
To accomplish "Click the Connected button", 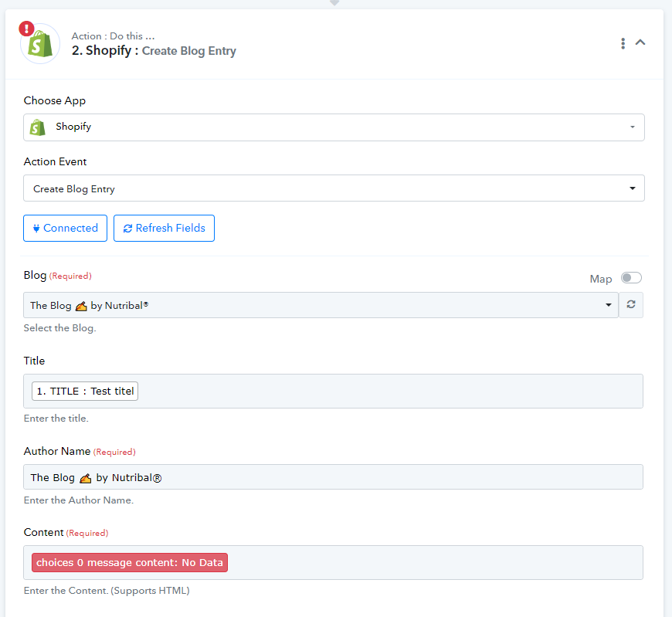I will point(65,228).
